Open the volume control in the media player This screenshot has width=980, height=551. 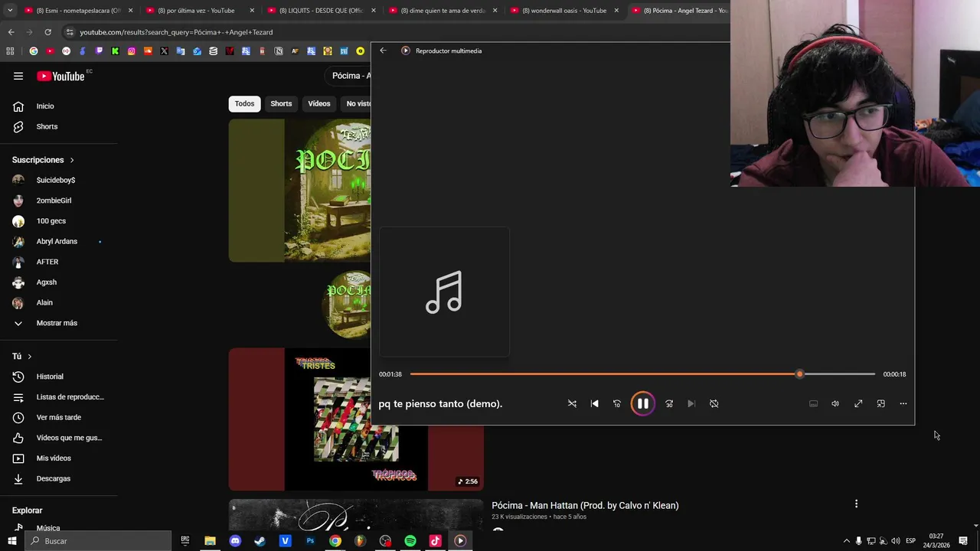(x=835, y=403)
